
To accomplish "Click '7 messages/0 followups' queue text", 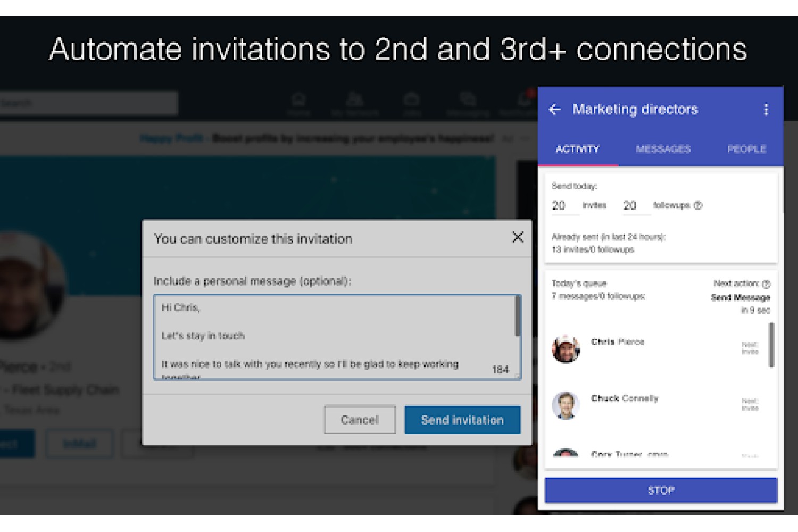I will [598, 296].
